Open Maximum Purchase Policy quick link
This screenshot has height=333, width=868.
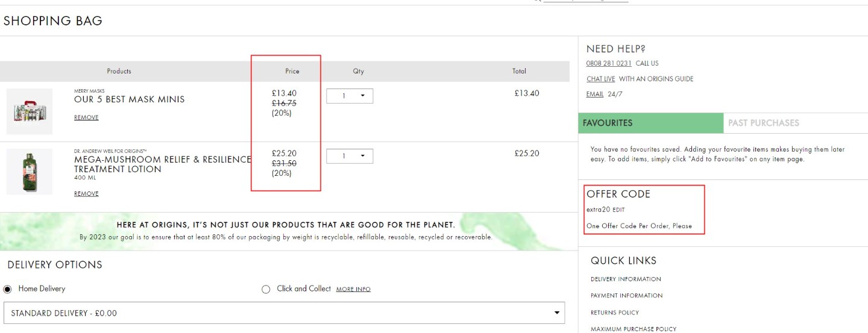coord(634,329)
